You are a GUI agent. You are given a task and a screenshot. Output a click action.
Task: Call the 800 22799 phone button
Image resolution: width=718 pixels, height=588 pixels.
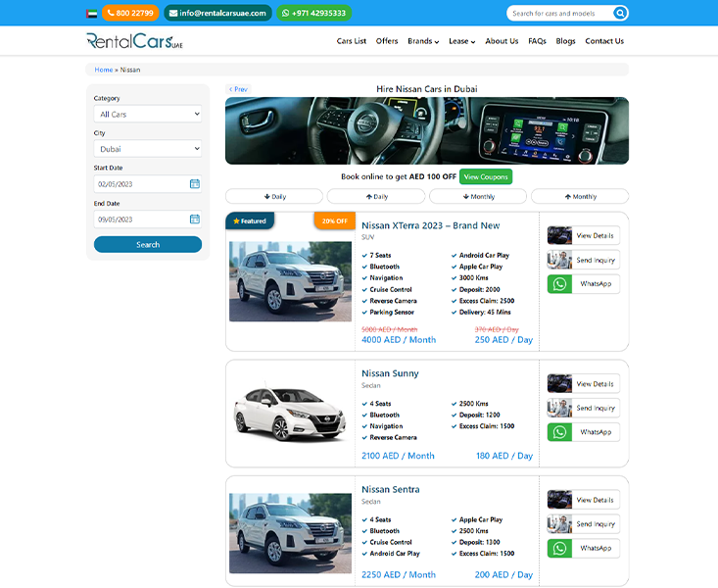[x=130, y=13]
